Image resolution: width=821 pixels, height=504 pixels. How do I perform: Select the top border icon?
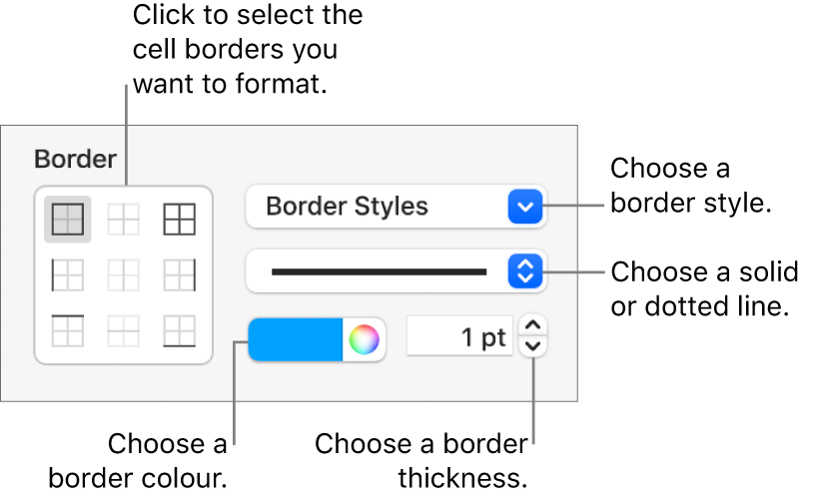tap(68, 329)
